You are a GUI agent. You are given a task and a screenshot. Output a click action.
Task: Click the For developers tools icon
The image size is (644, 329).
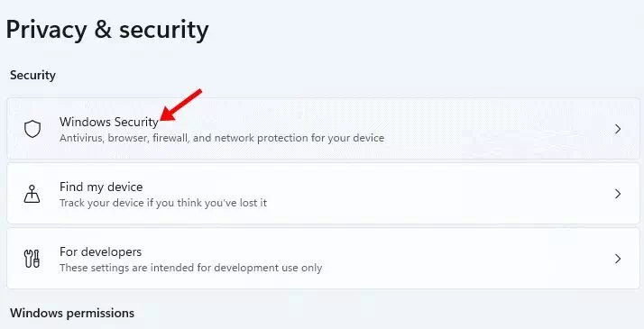[x=32, y=259]
